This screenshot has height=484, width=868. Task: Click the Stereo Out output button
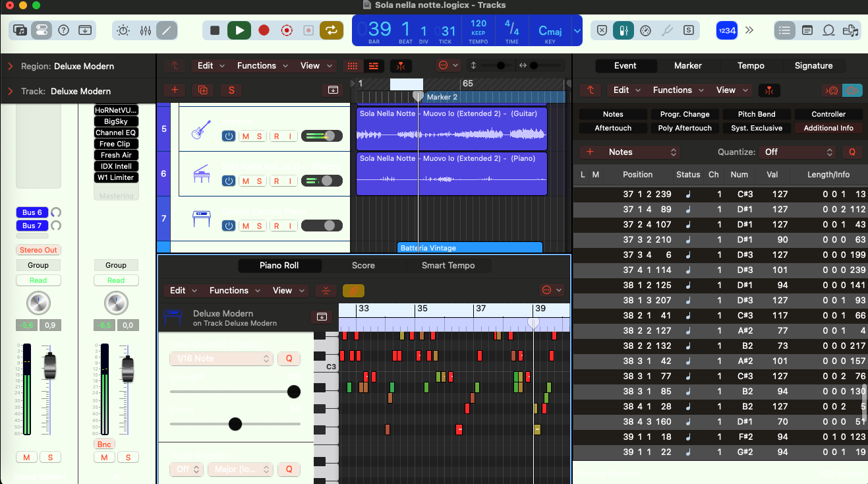pyautogui.click(x=38, y=251)
